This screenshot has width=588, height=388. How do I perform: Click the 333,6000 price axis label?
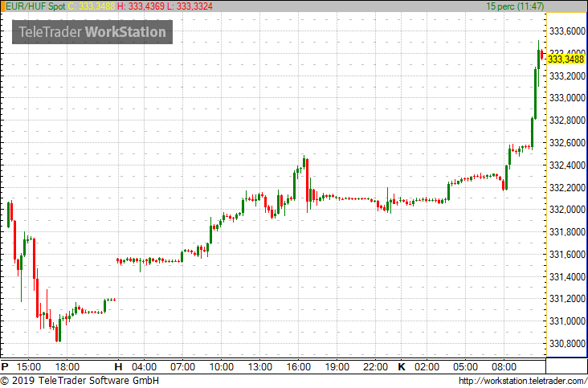point(567,31)
